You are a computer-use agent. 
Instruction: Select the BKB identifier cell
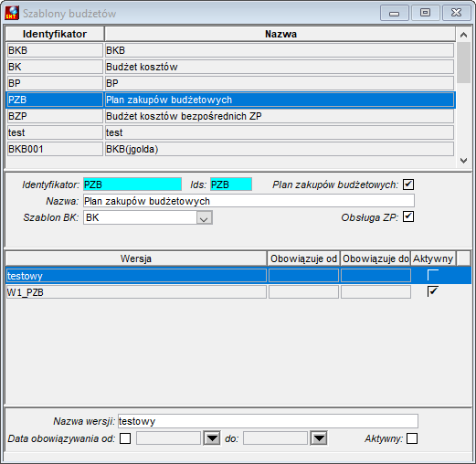pyautogui.click(x=55, y=50)
